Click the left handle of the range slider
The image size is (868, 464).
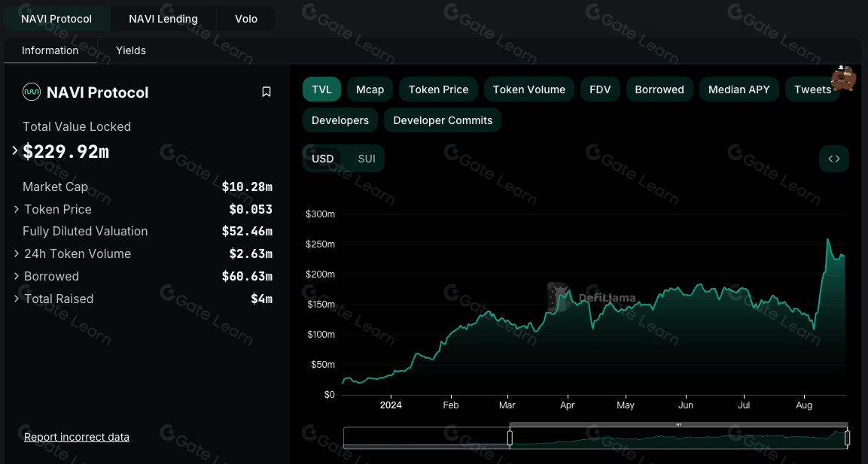coord(510,438)
